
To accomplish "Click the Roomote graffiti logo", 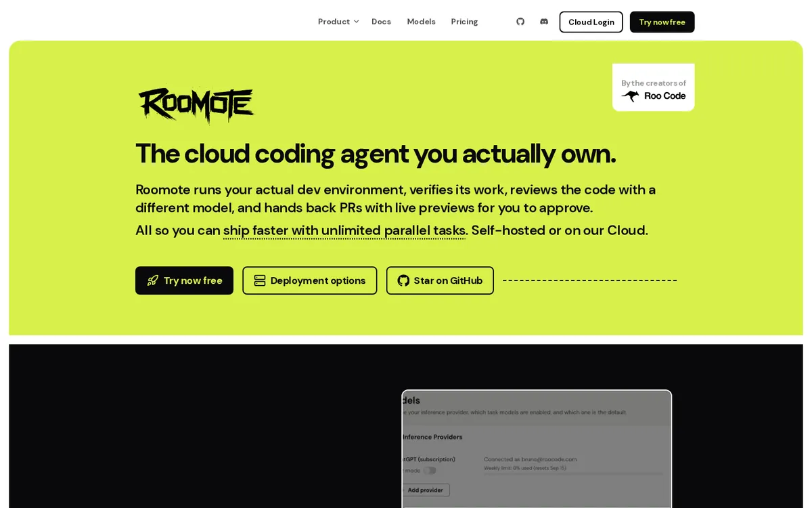I will click(196, 105).
